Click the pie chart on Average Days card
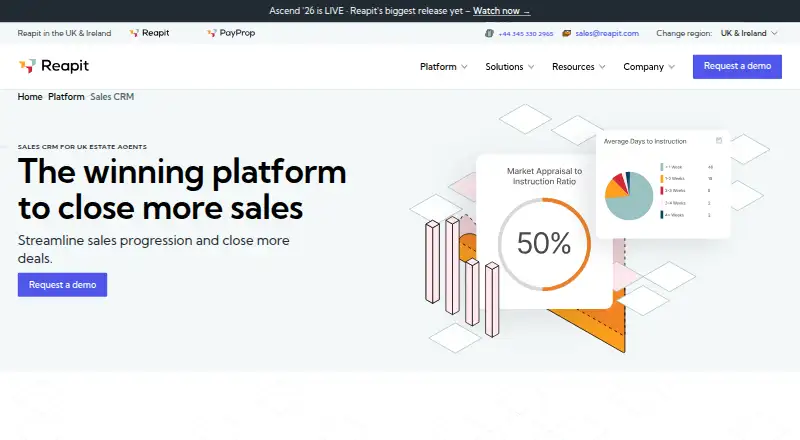 tap(629, 195)
